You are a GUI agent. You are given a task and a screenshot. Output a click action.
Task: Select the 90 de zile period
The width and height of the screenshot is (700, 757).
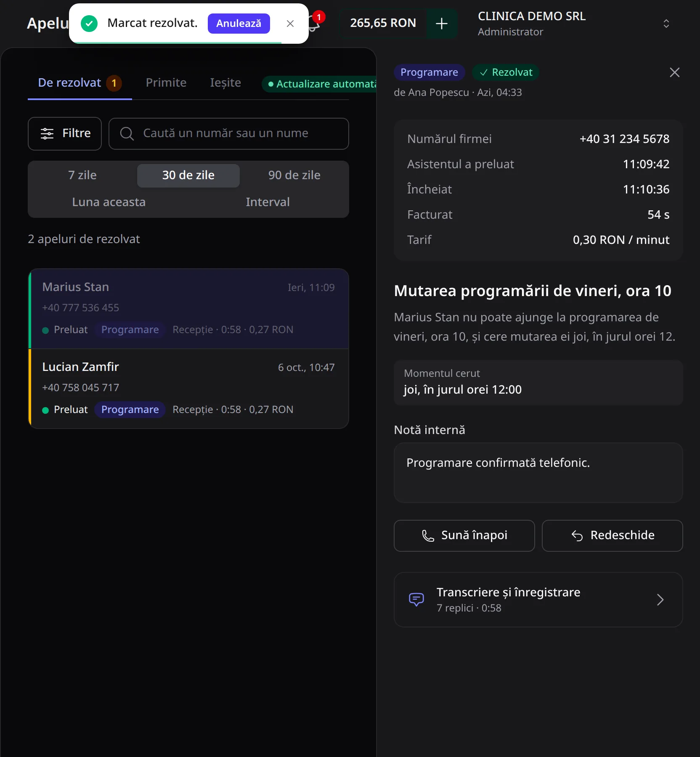tap(294, 175)
